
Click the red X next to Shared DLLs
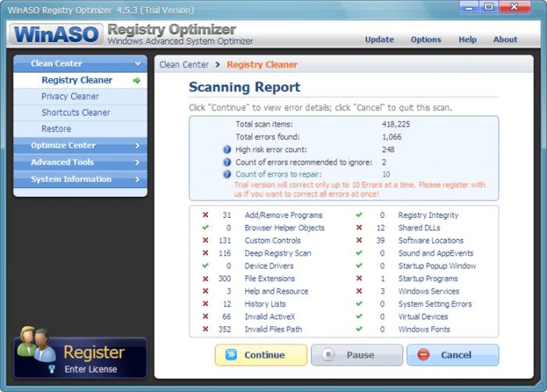pyautogui.click(x=359, y=227)
